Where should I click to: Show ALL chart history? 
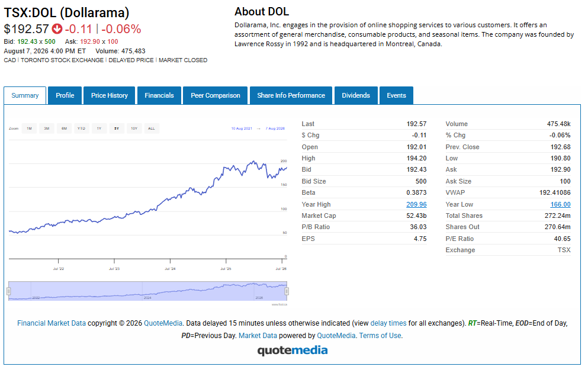(x=152, y=128)
